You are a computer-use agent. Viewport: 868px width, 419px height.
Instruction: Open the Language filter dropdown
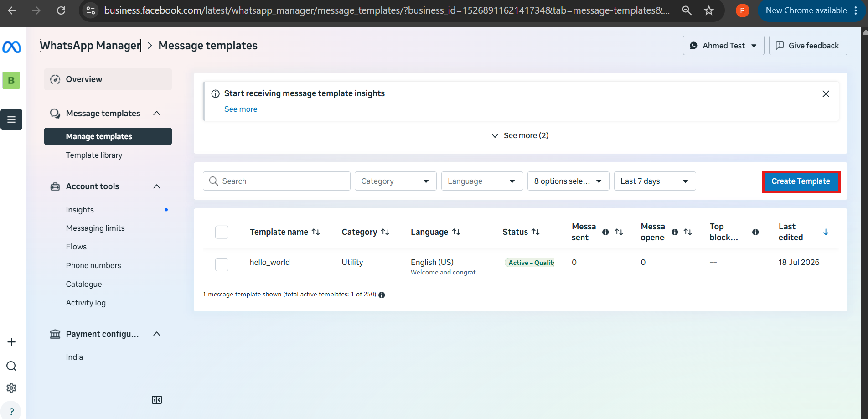point(482,181)
